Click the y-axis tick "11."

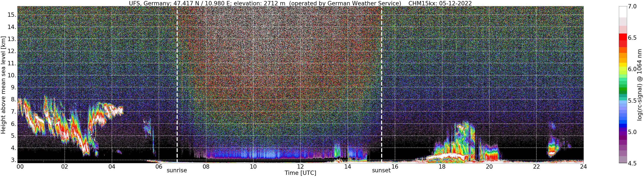12,63
